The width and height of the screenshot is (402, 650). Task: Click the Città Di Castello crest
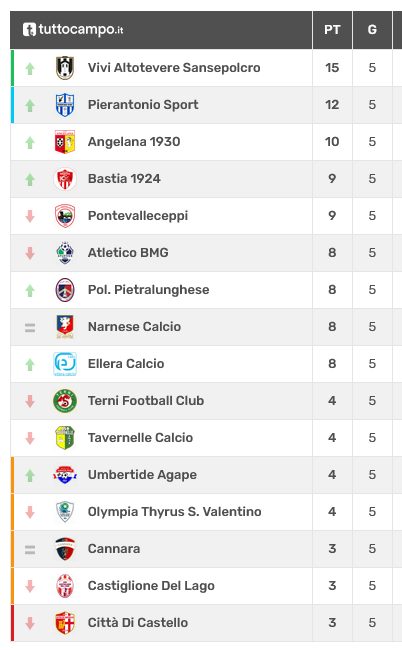(65, 623)
